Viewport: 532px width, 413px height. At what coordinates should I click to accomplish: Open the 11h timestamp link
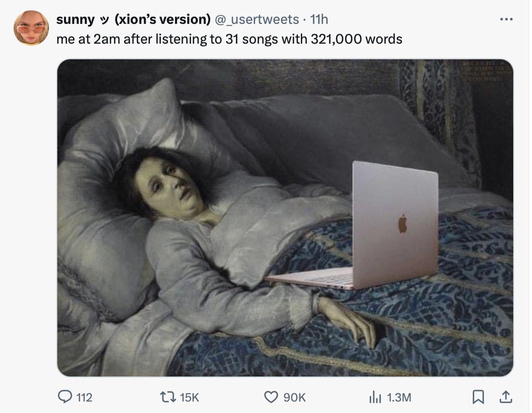click(319, 19)
